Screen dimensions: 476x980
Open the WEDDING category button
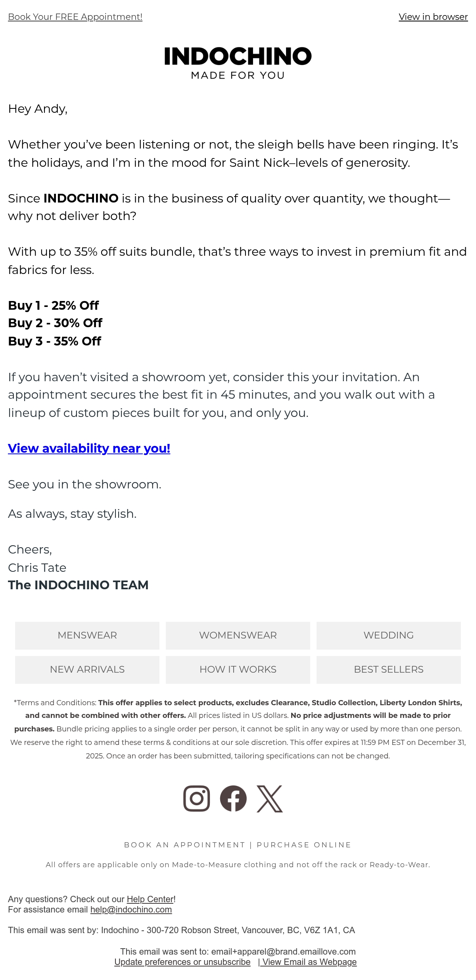(x=389, y=635)
